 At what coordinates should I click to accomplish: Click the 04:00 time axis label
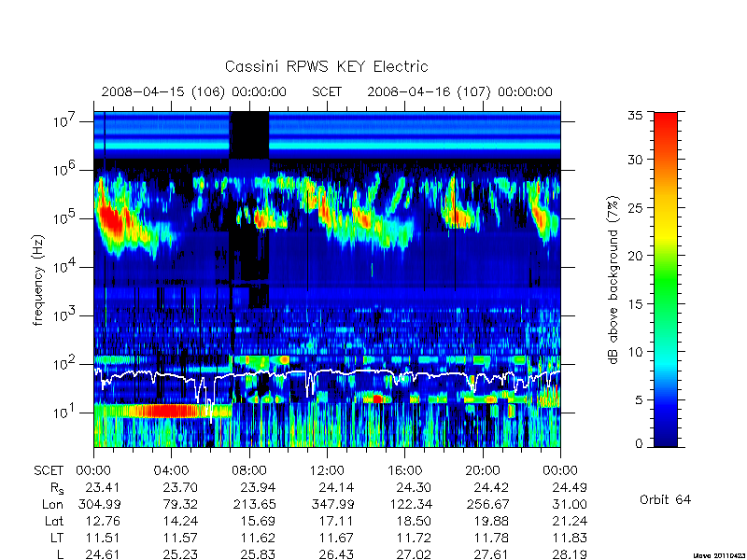pyautogui.click(x=171, y=470)
